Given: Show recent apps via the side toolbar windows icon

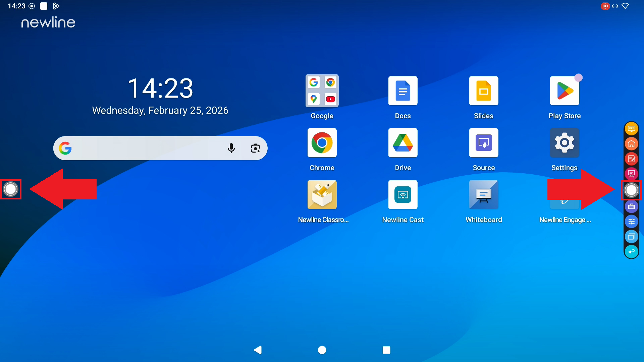Looking at the screenshot, I should click(631, 237).
